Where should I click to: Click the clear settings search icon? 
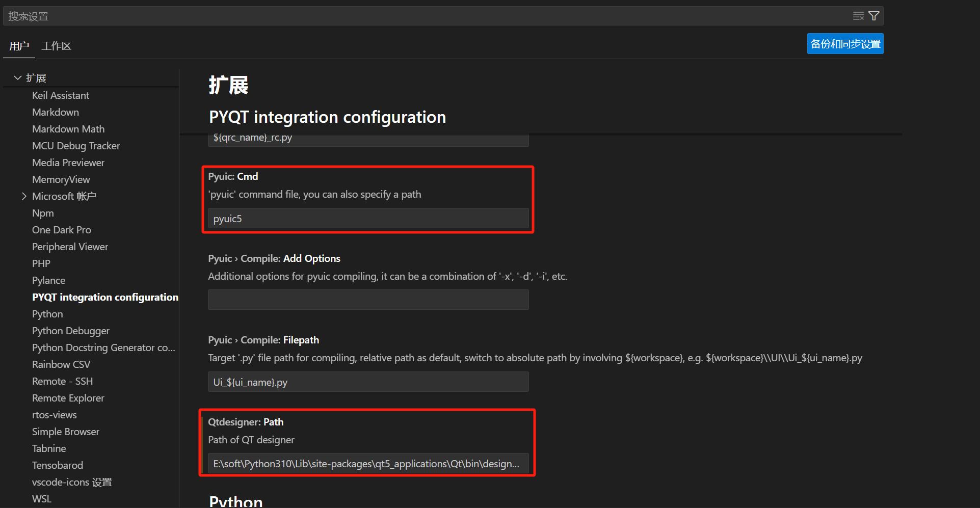coord(858,16)
